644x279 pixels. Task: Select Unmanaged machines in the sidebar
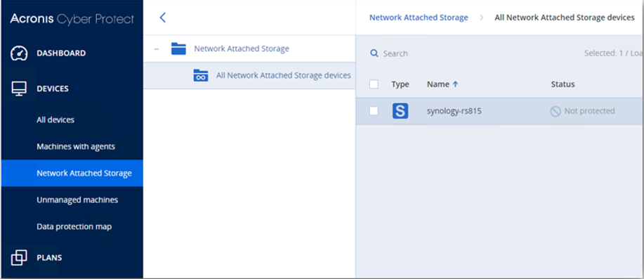click(x=77, y=200)
